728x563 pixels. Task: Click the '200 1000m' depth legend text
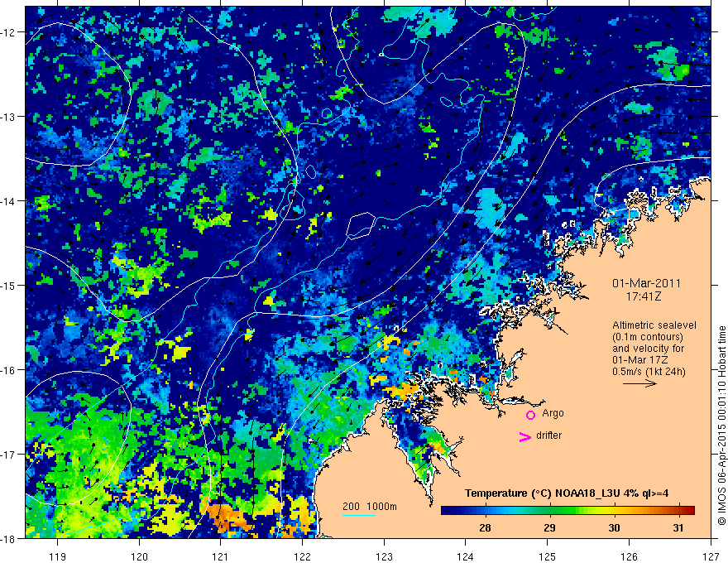pos(370,507)
